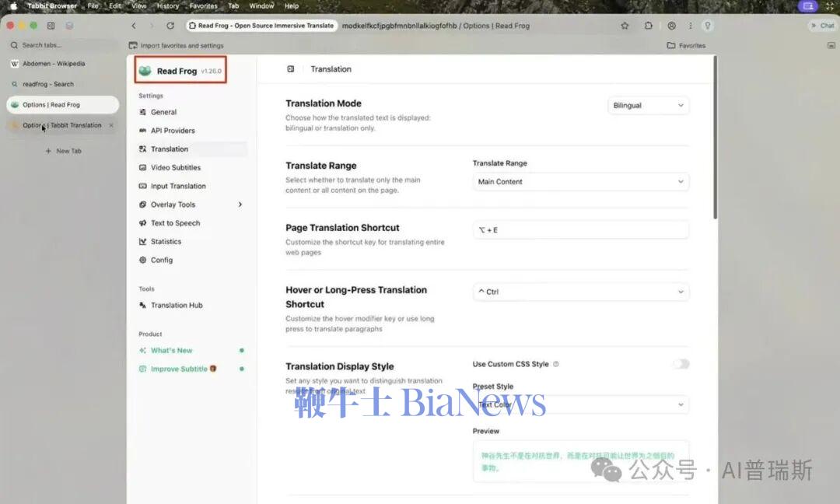Open the Translation Mode Bilingual dropdown
This screenshot has width=840, height=504.
point(648,106)
